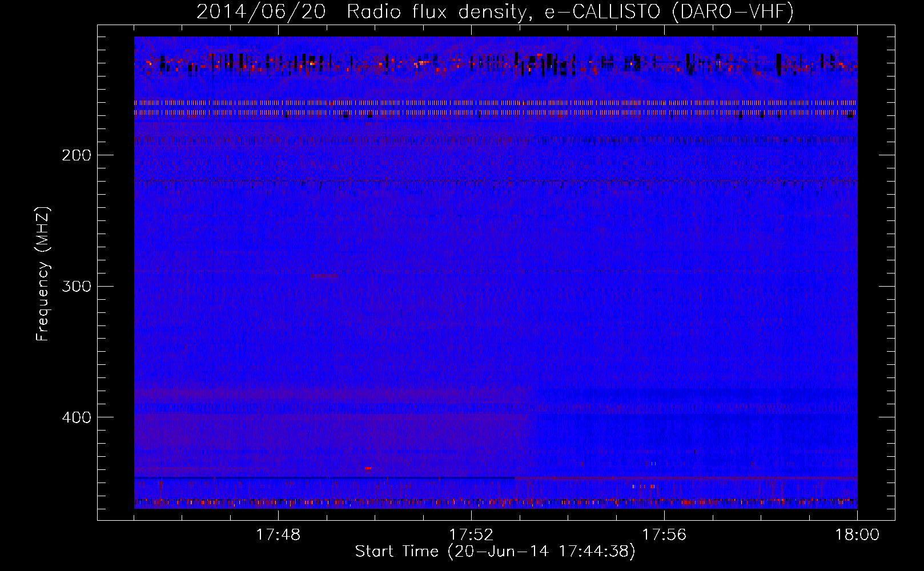
Task: Click the 300 frequency tick label
Action: (77, 286)
